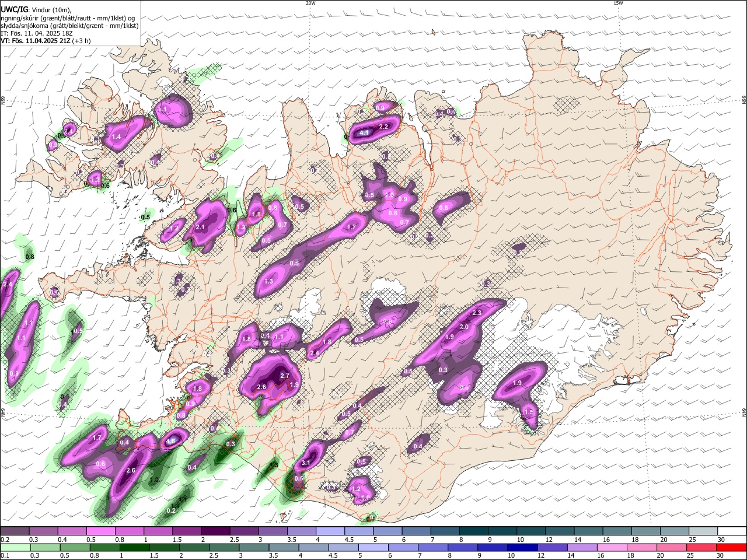The image size is (747, 560).
Task: Click the red 30 swatch in the rain legend
Action: (x=731, y=547)
